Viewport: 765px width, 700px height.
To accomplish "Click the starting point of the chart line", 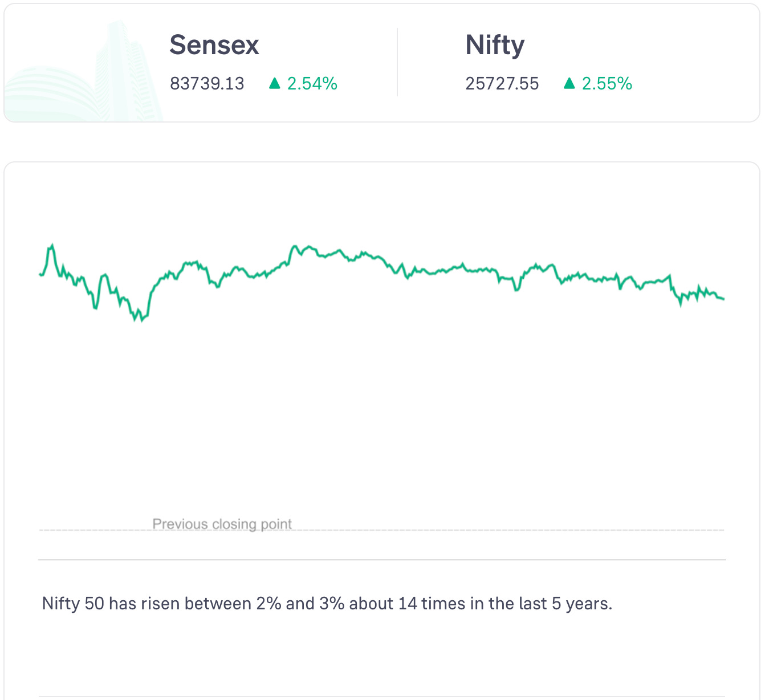I will (40, 274).
